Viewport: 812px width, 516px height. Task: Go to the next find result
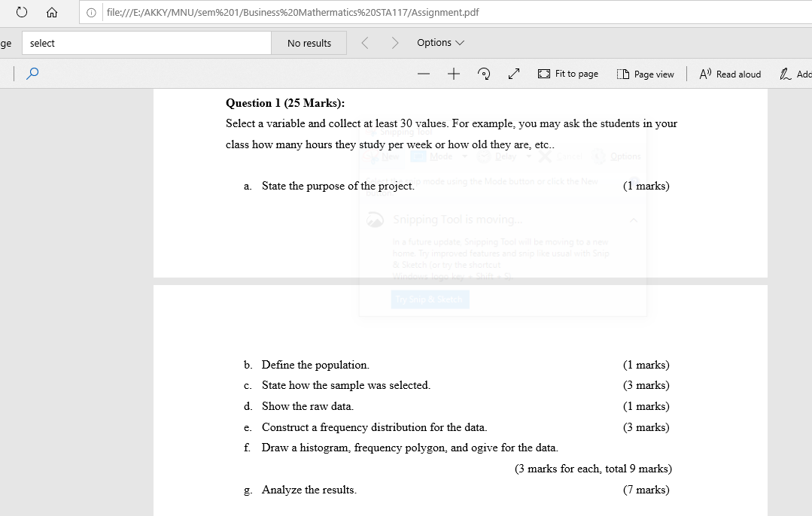tap(394, 42)
